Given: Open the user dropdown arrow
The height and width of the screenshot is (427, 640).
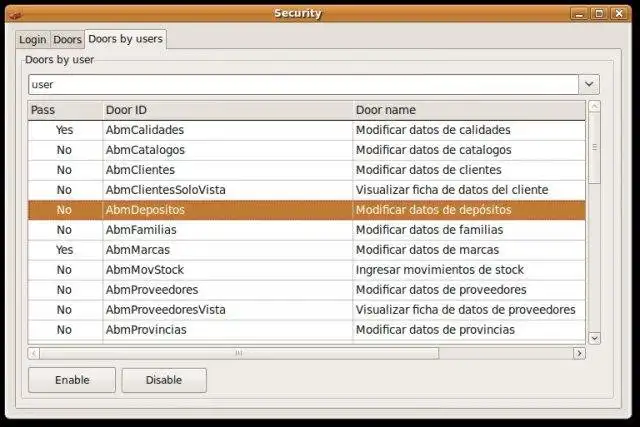Looking at the screenshot, I should 589,85.
